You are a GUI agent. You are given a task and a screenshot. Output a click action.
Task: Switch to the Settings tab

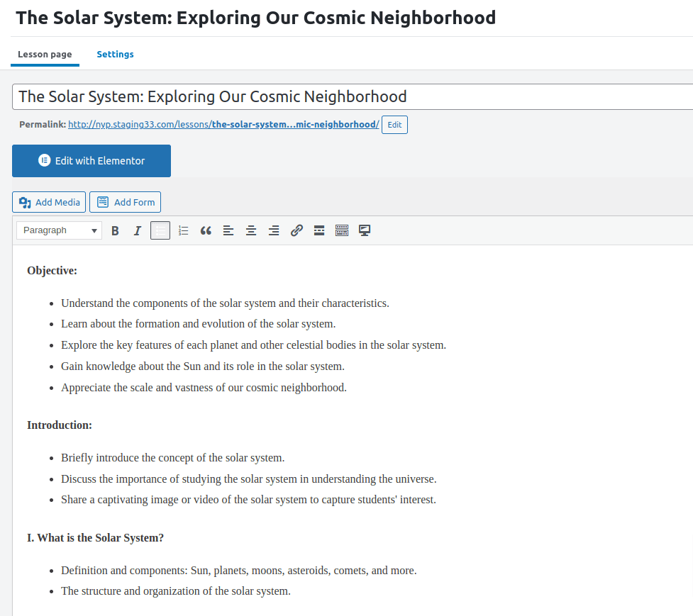click(x=115, y=55)
